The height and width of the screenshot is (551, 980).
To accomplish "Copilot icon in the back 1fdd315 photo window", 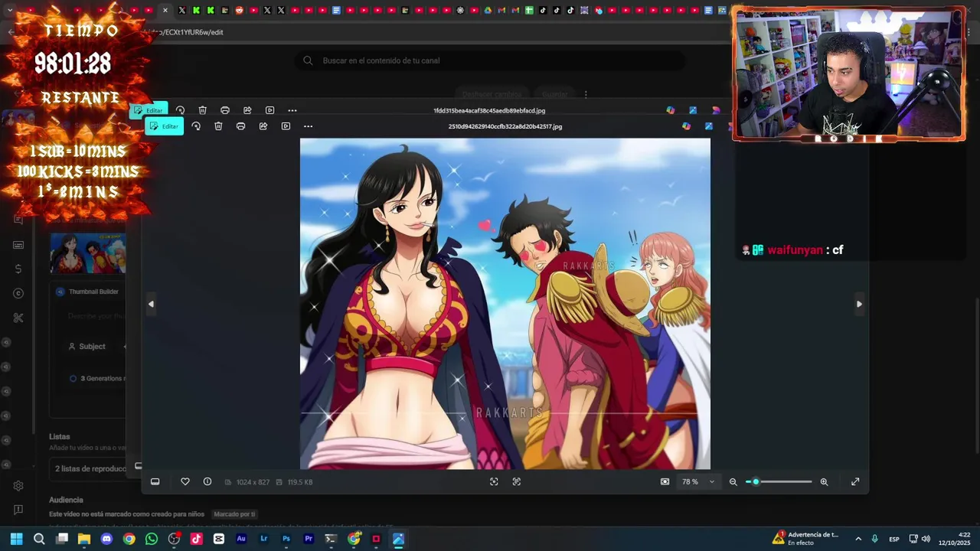I will (670, 110).
